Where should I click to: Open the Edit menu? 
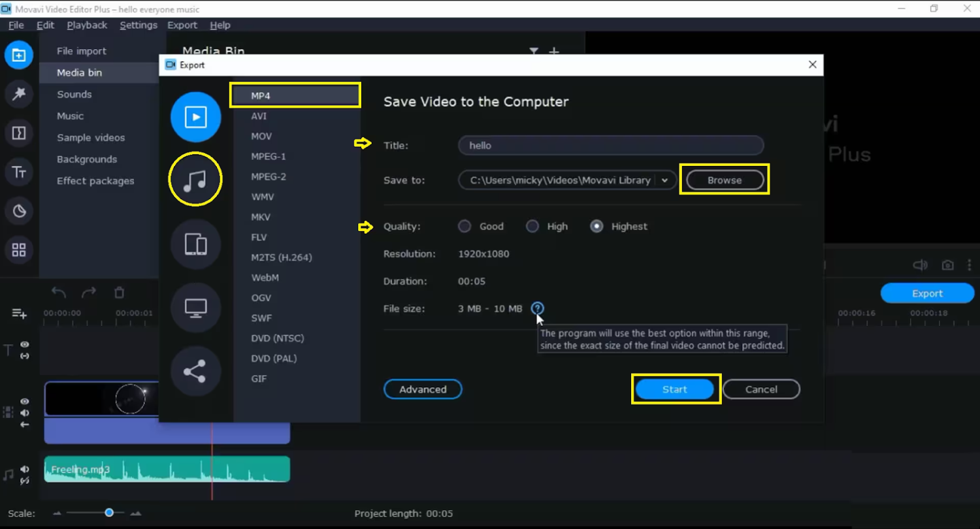45,25
